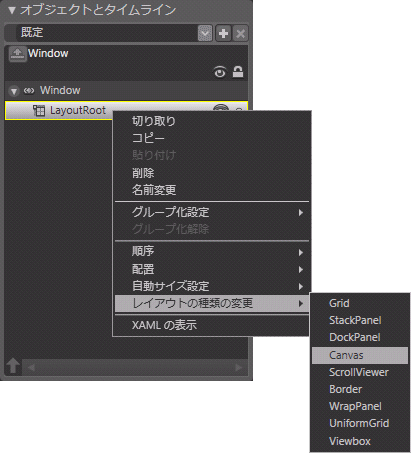Viewport: 411px width, 453px height.
Task: Collapse the Window tree node arrow
Action: coord(14,91)
